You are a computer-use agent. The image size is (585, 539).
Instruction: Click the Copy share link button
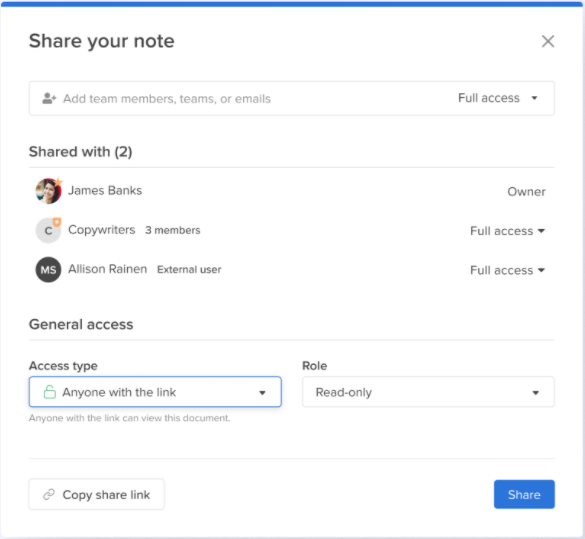(97, 494)
